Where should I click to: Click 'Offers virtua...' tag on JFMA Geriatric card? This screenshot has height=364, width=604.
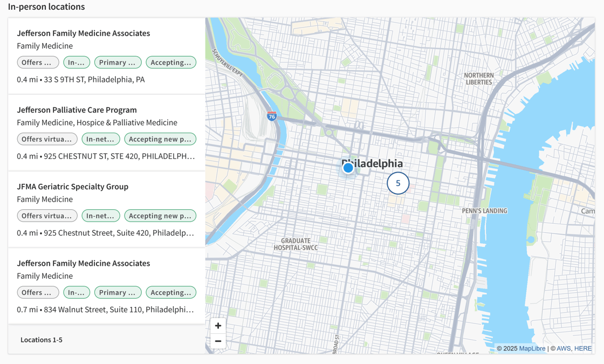click(47, 216)
